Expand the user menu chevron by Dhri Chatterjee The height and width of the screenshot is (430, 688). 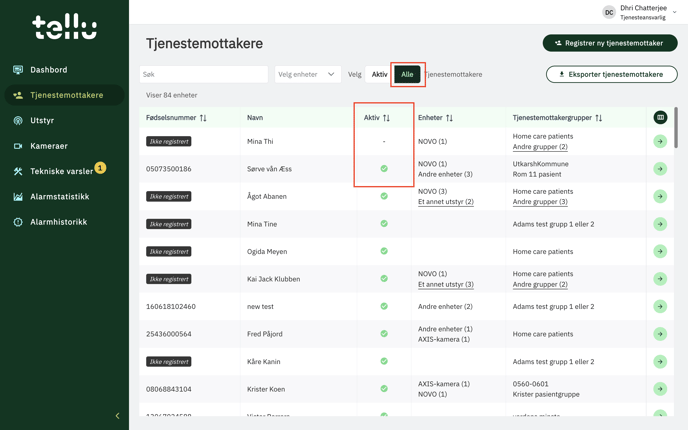(x=674, y=12)
